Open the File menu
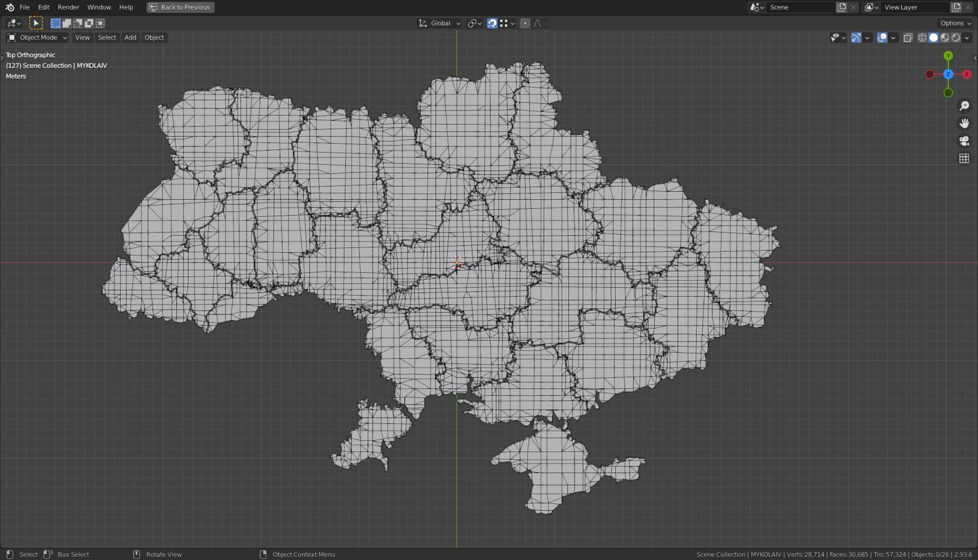Screen dimensions: 978x560 click(x=24, y=7)
